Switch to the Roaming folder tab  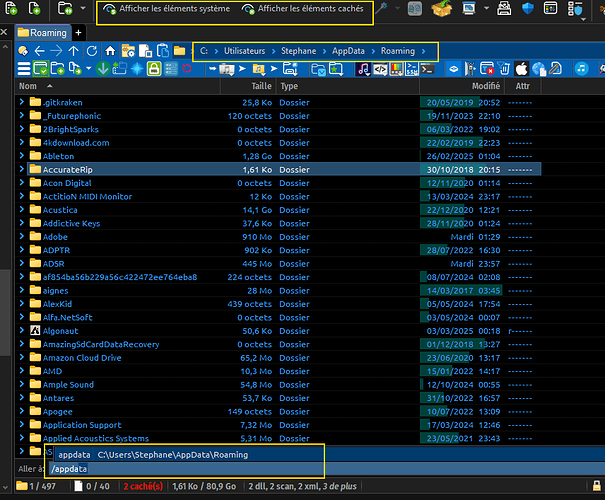point(42,32)
